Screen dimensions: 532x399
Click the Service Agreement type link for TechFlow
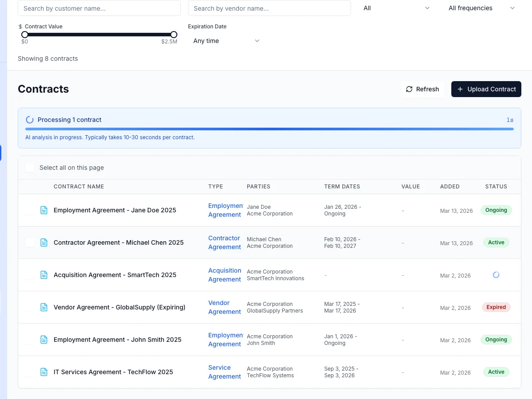pos(224,372)
